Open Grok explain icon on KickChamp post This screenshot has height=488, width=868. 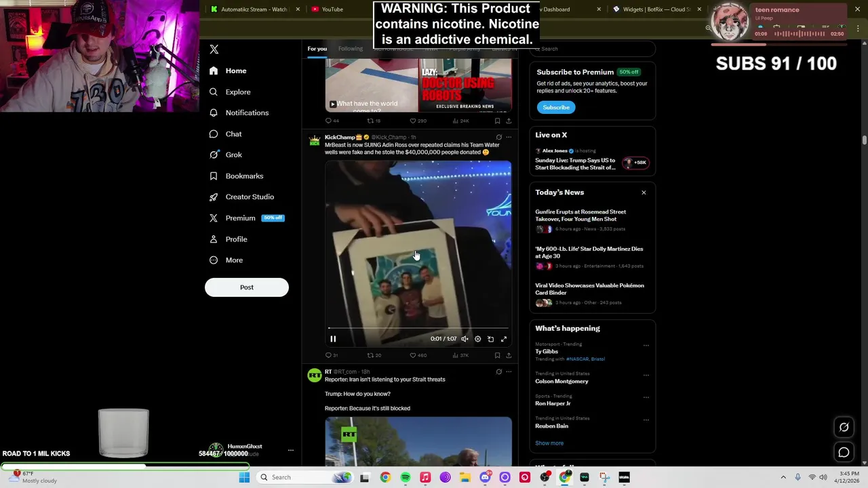[498, 138]
